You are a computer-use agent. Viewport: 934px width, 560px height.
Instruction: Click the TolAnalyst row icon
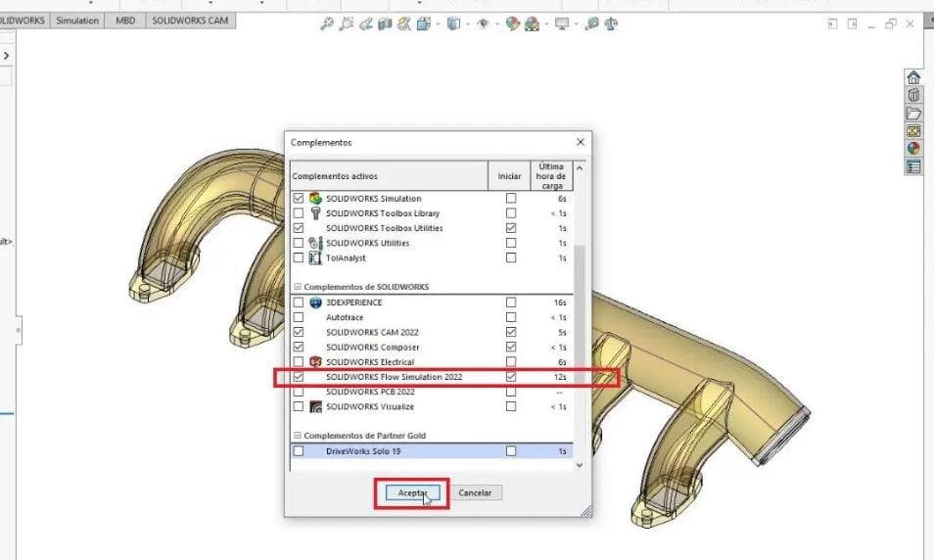pyautogui.click(x=315, y=257)
